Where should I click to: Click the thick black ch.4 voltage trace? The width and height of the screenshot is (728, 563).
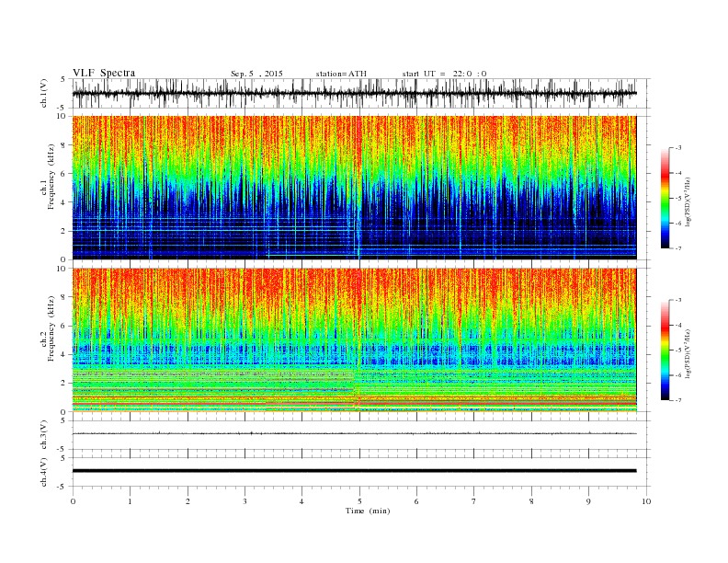coord(354,471)
